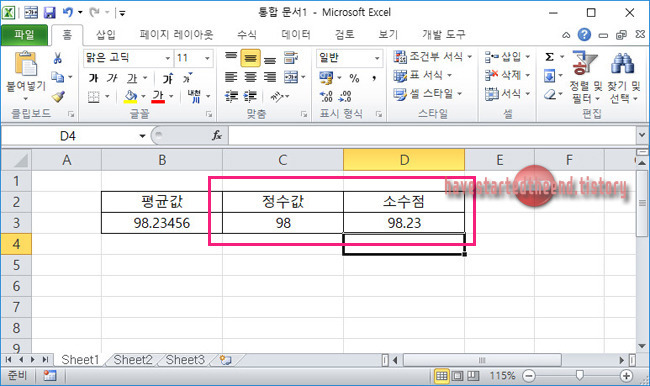Click the Increase Decimal icon
The image size is (650, 386).
(326, 97)
